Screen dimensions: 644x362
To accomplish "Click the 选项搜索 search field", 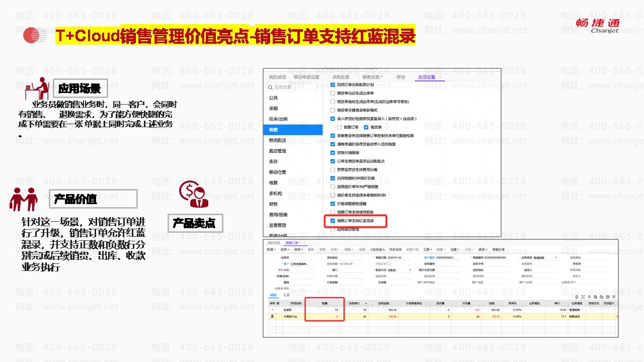I will 292,87.
